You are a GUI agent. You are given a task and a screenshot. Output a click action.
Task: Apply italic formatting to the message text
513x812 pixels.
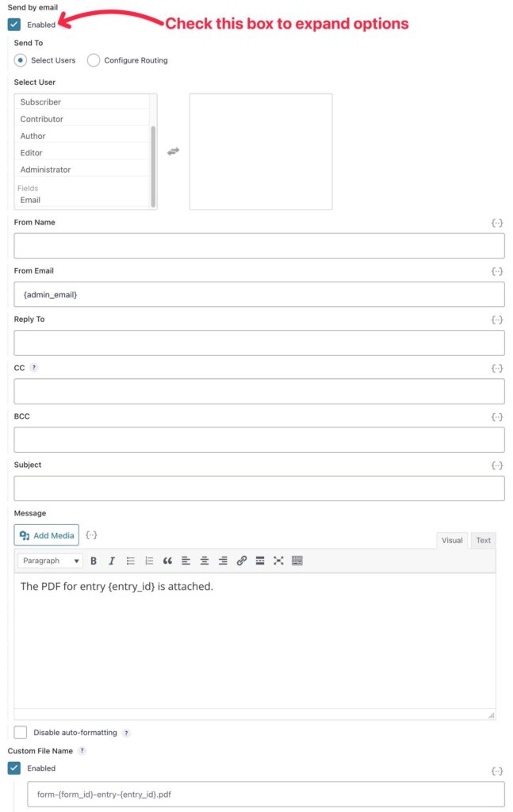[x=112, y=561]
